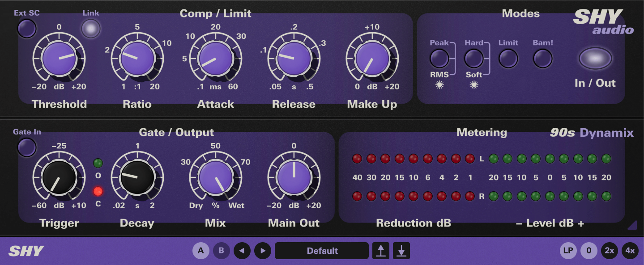Select preset slot B
This screenshot has width=644, height=265.
[221, 251]
